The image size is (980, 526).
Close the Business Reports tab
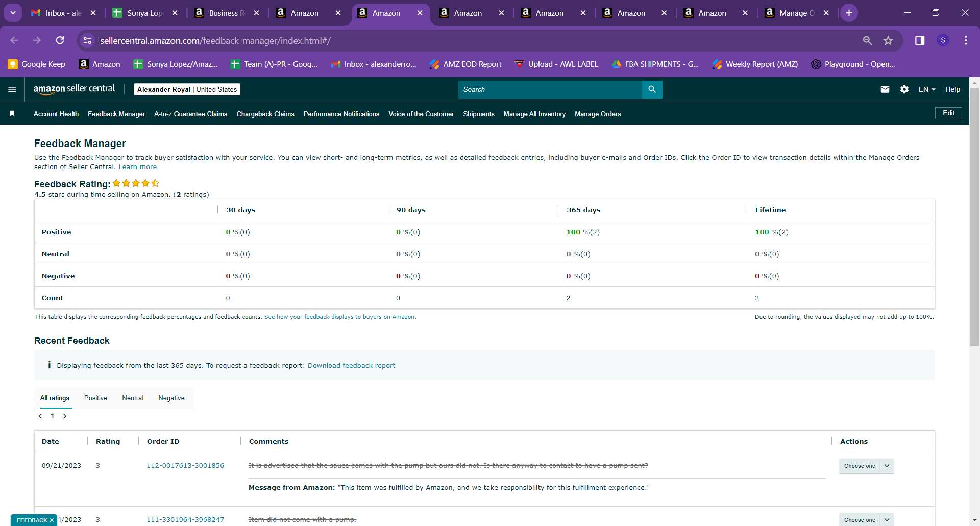(x=256, y=13)
